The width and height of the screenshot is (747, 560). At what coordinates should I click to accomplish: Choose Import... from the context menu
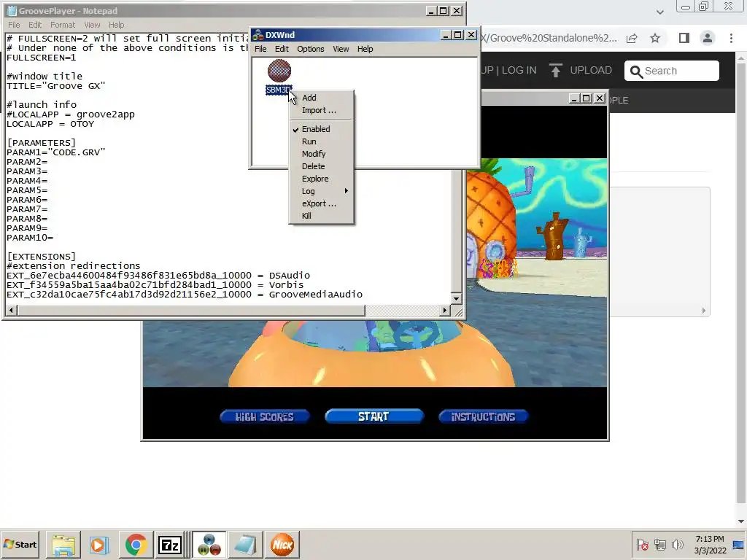click(319, 110)
